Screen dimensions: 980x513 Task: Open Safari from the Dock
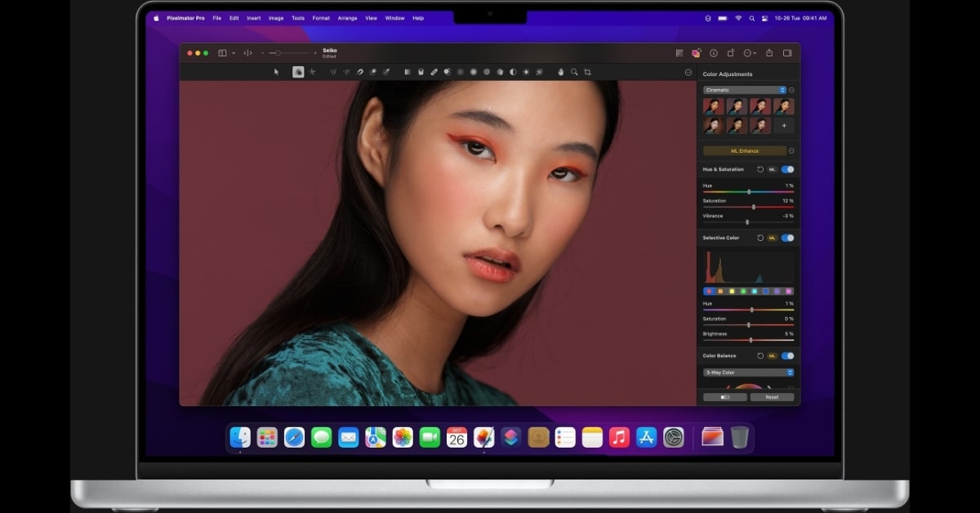coord(294,437)
